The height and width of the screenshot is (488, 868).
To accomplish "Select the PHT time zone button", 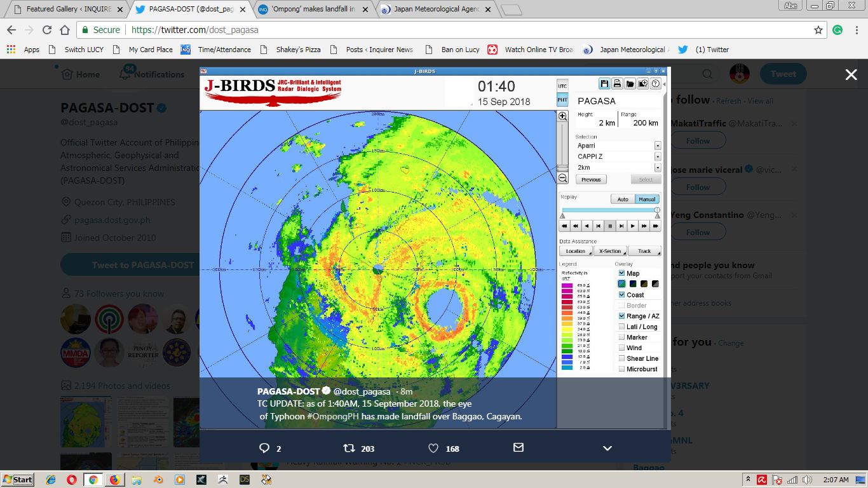I will click(562, 99).
